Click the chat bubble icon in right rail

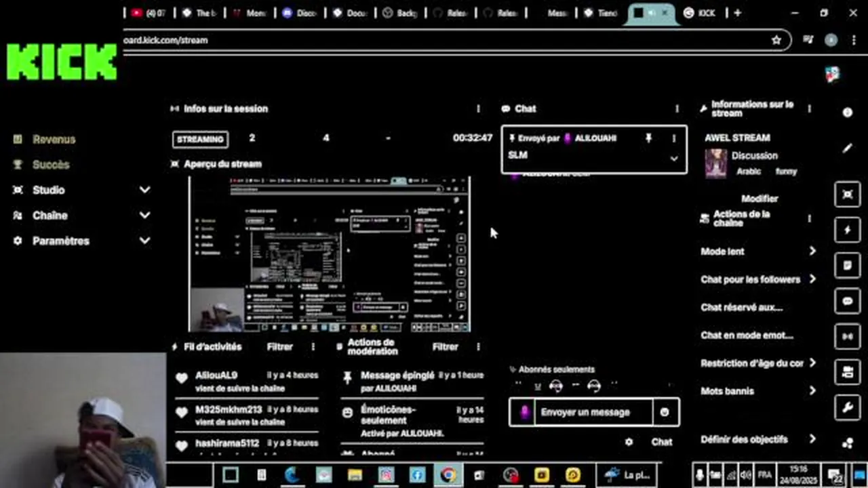tap(847, 301)
